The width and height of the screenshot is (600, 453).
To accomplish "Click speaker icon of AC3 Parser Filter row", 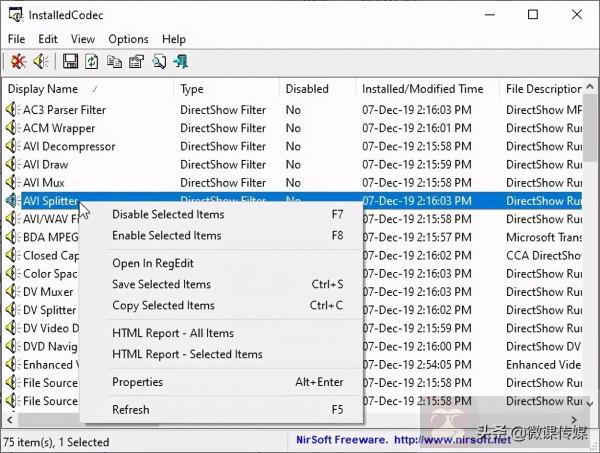I will 13,110.
